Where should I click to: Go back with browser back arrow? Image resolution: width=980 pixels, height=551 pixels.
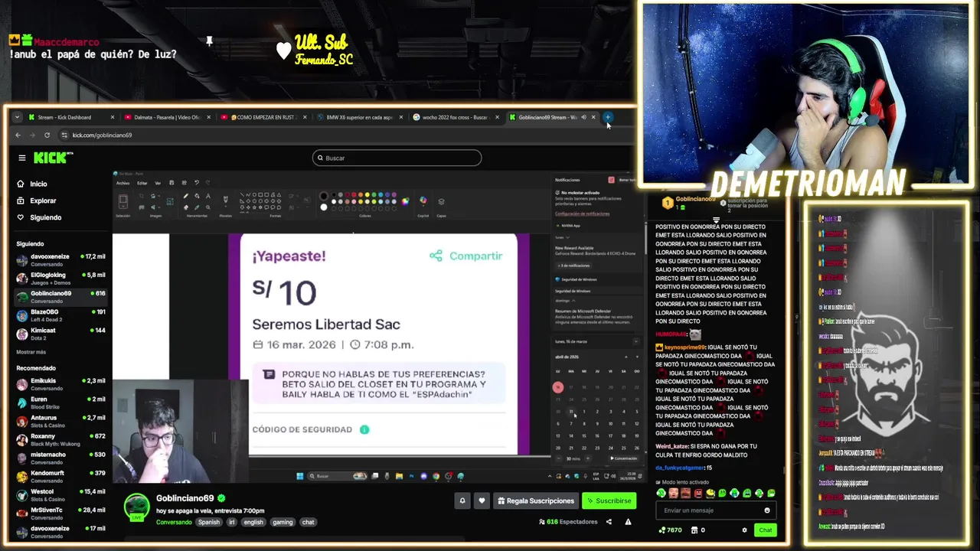click(x=18, y=135)
